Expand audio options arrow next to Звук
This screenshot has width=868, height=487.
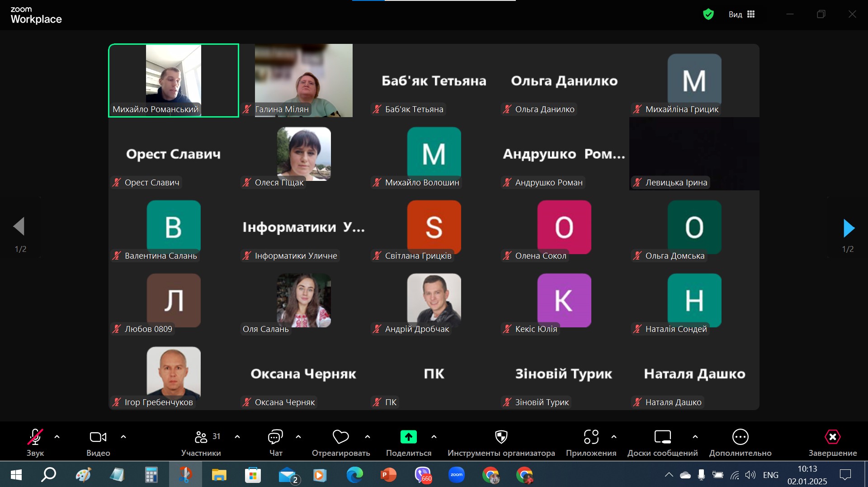coord(57,437)
